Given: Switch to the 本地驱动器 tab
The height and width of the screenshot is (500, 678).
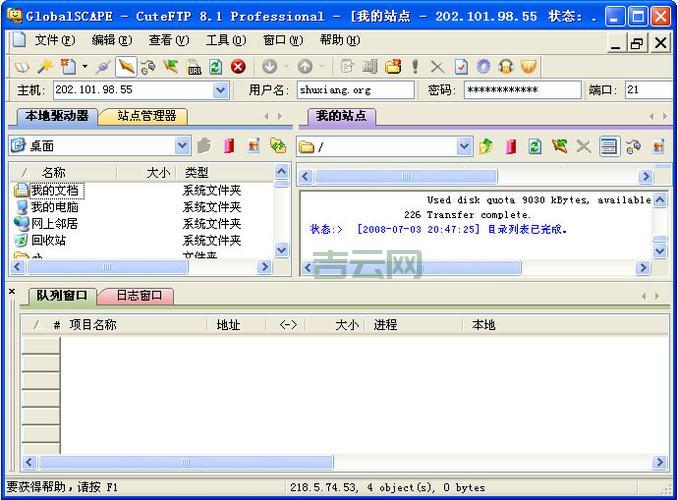Looking at the screenshot, I should click(57, 116).
